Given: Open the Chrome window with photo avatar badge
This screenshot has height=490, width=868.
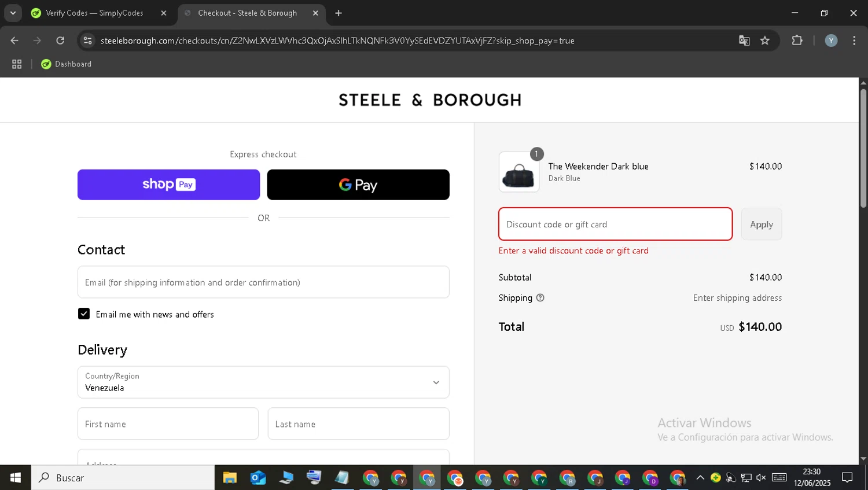Looking at the screenshot, I should click(678, 478).
